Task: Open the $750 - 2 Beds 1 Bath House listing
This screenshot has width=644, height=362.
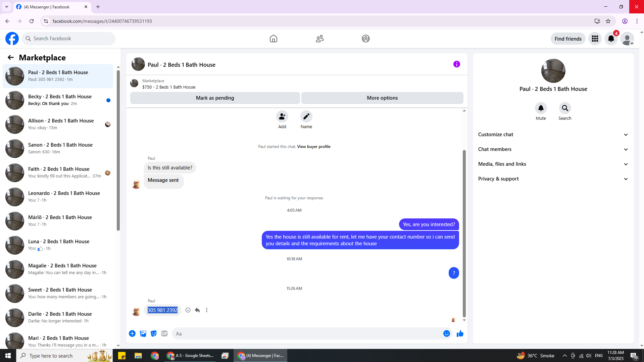Action: 169,87
